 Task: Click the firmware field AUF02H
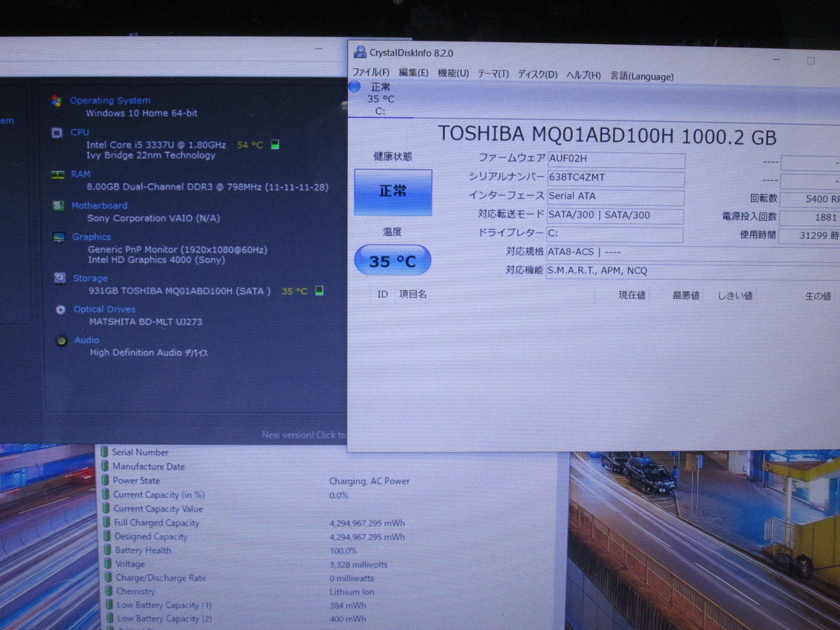[x=616, y=159]
